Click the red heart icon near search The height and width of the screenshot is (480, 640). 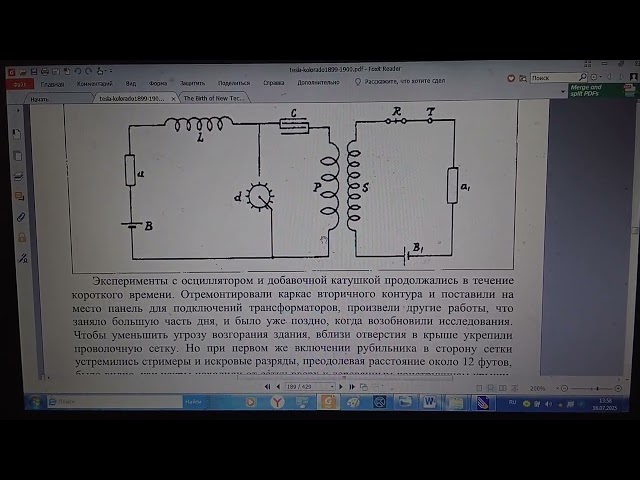tap(511, 78)
